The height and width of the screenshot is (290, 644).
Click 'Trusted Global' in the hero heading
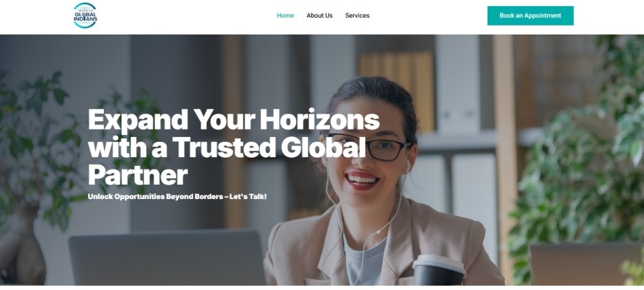pos(269,147)
